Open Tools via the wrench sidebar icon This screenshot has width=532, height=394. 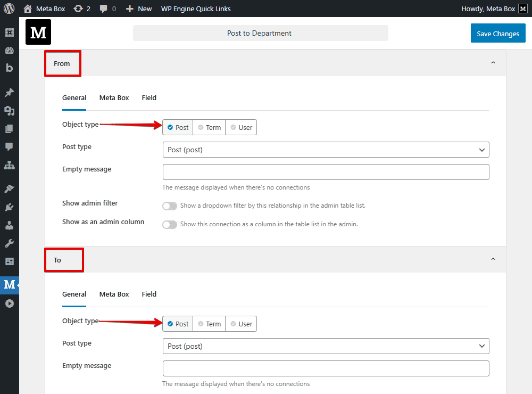pyautogui.click(x=9, y=243)
